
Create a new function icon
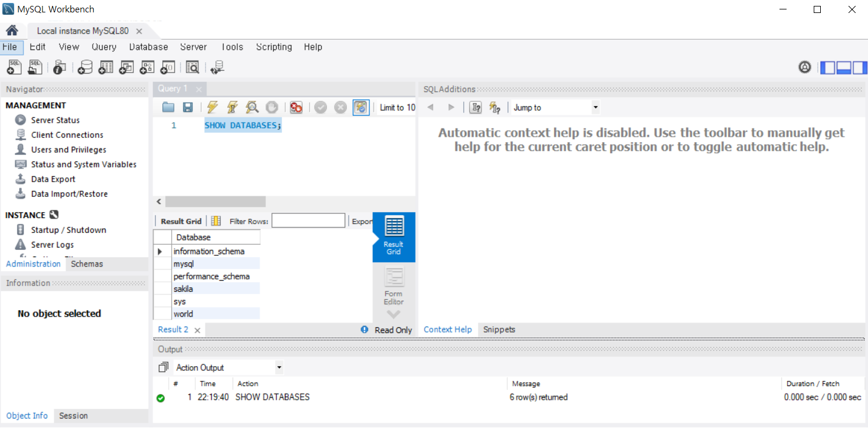pos(168,67)
